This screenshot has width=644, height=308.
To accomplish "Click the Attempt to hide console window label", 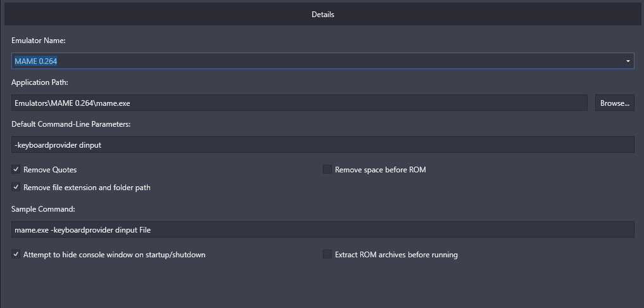I will [x=114, y=255].
